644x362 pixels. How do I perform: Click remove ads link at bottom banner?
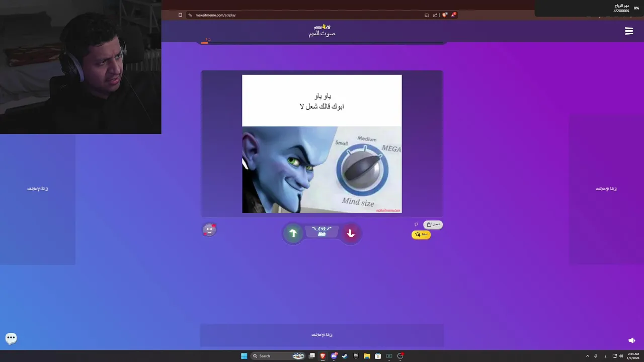pos(322,335)
